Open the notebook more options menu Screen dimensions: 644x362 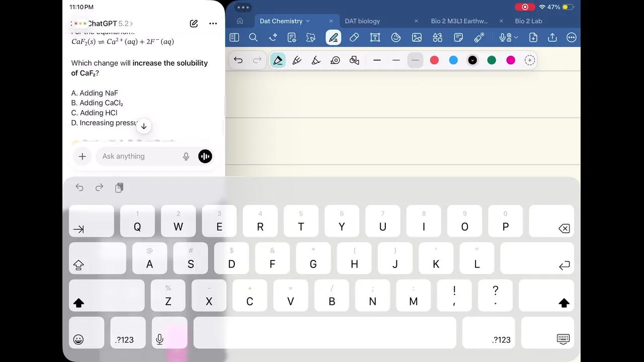tap(572, 38)
